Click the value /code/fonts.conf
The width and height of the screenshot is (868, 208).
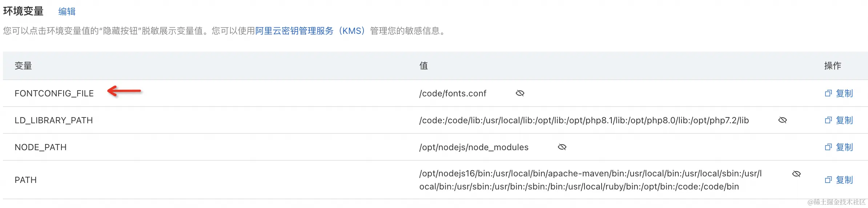(453, 93)
